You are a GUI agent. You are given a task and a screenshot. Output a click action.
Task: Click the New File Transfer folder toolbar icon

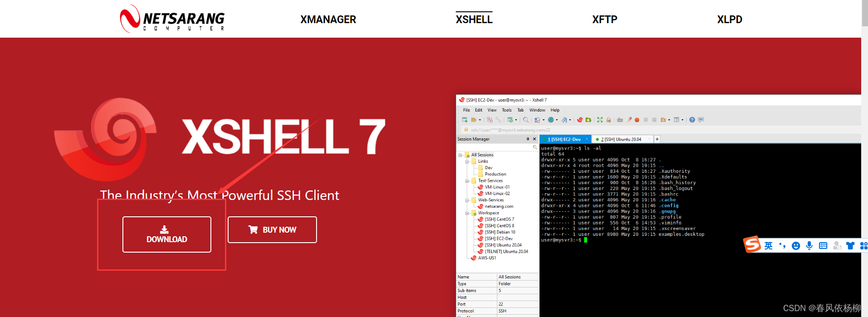pyautogui.click(x=663, y=120)
